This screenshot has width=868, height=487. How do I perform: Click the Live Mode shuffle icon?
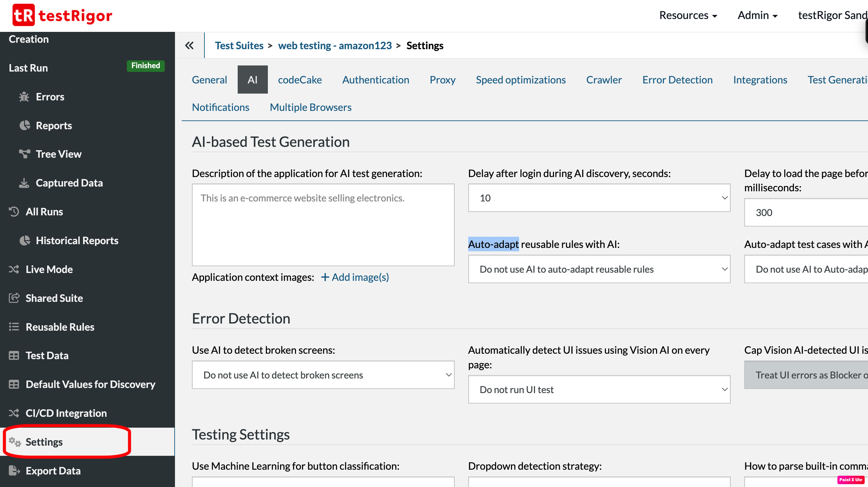point(14,269)
